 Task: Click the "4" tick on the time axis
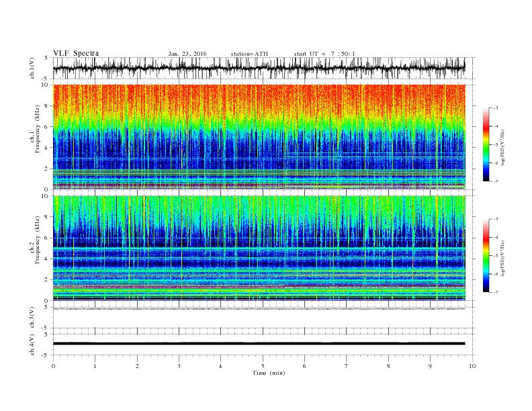pos(220,366)
